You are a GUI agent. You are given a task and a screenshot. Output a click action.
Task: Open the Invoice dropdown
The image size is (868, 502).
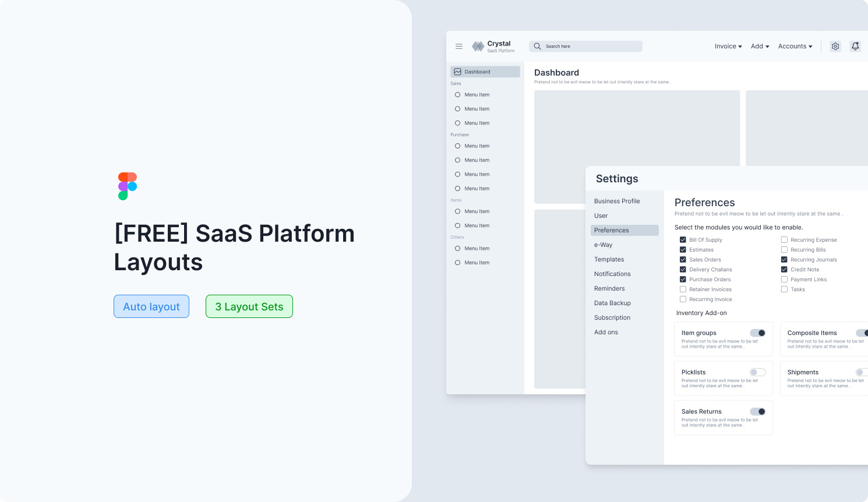[728, 46]
